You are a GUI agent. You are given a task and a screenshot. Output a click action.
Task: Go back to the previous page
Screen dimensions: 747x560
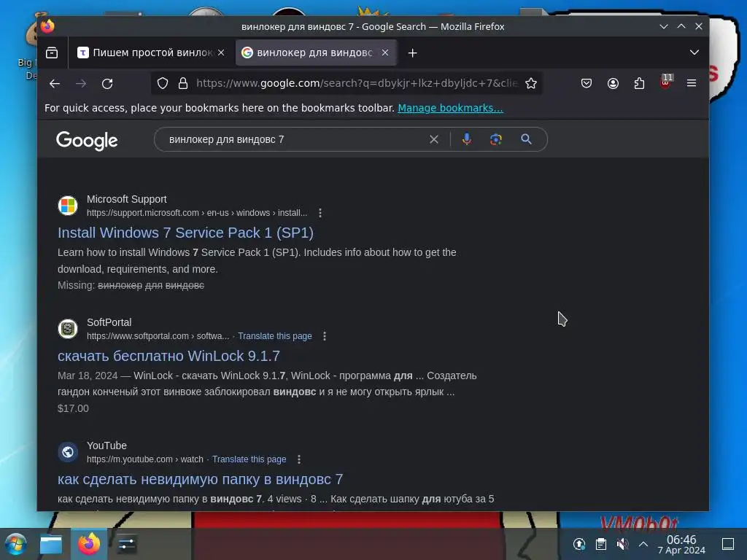[54, 83]
